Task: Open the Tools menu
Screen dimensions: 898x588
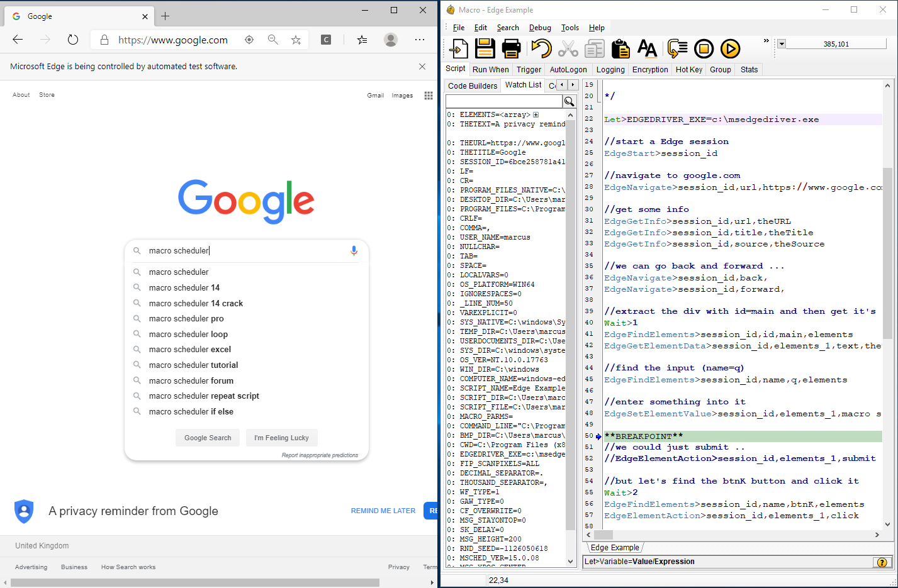Action: tap(570, 28)
